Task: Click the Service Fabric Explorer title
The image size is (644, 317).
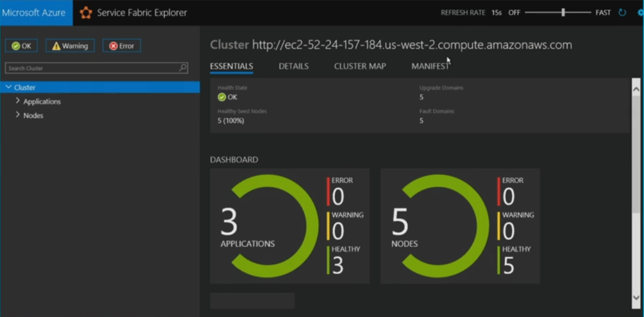Action: (142, 13)
